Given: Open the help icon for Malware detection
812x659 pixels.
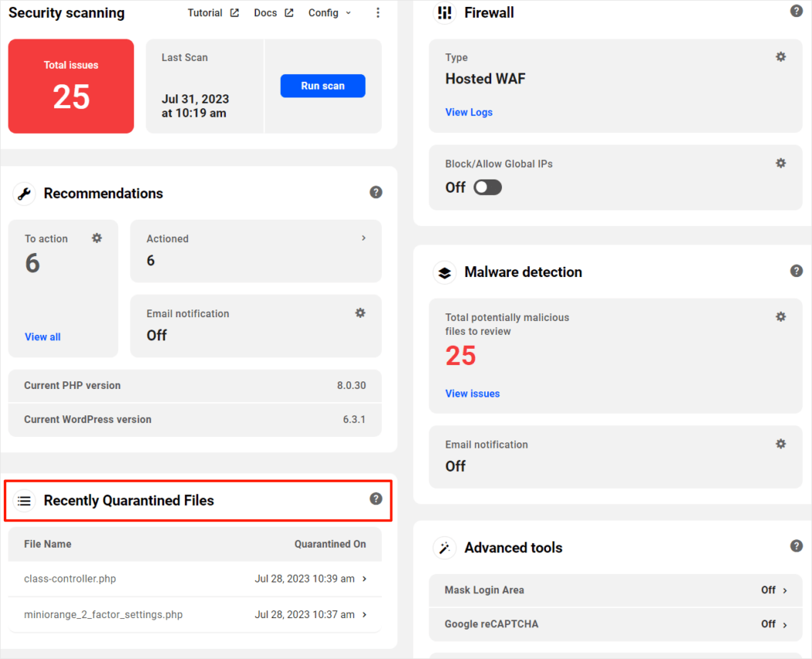Looking at the screenshot, I should [x=797, y=271].
